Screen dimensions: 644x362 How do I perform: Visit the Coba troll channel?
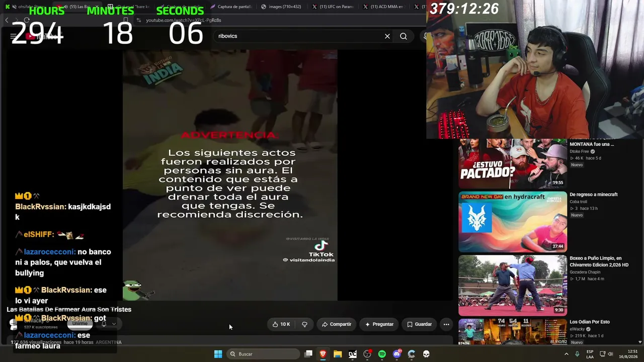(x=578, y=202)
